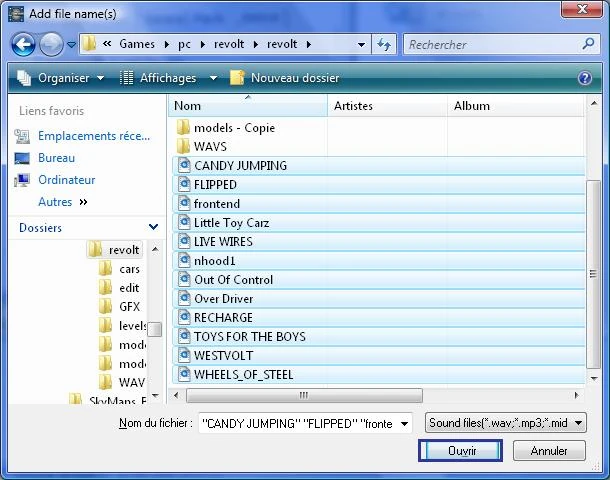Click the Ouvrir button
This screenshot has width=610, height=480.
[x=461, y=451]
